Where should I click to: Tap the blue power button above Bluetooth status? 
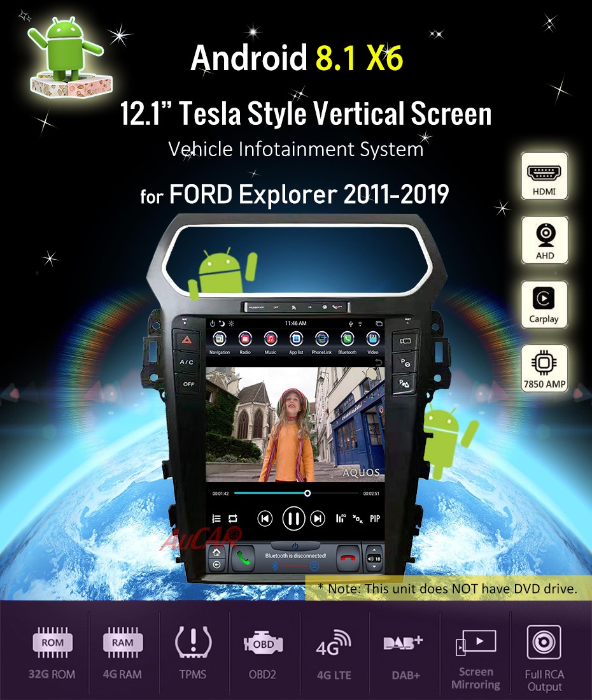(x=295, y=546)
